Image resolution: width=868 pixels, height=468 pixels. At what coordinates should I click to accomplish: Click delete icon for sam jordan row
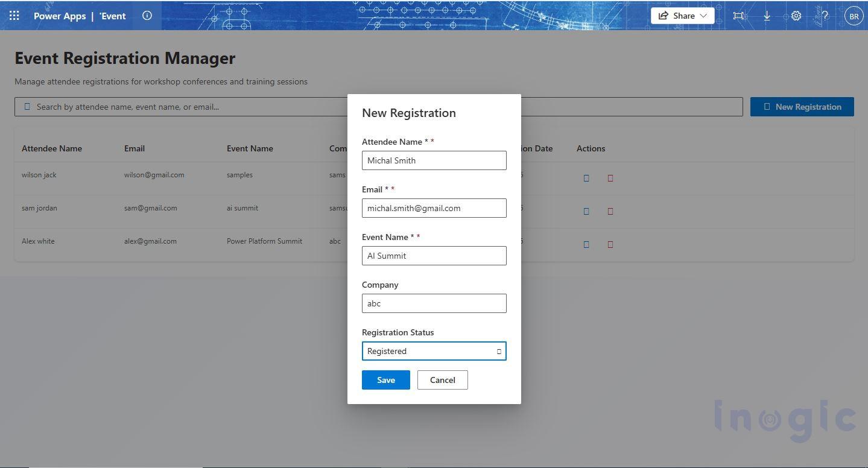[610, 211]
